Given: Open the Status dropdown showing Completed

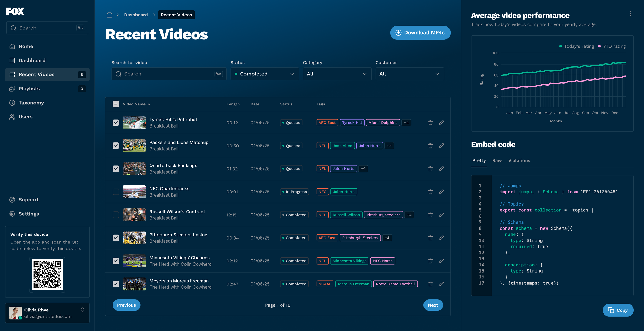Looking at the screenshot, I should (x=265, y=74).
